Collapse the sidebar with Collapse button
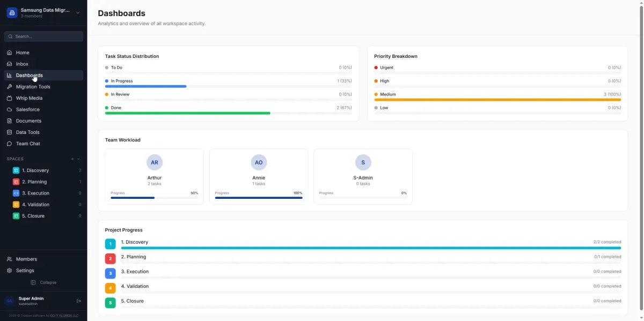This screenshot has width=644, height=321. [43, 282]
